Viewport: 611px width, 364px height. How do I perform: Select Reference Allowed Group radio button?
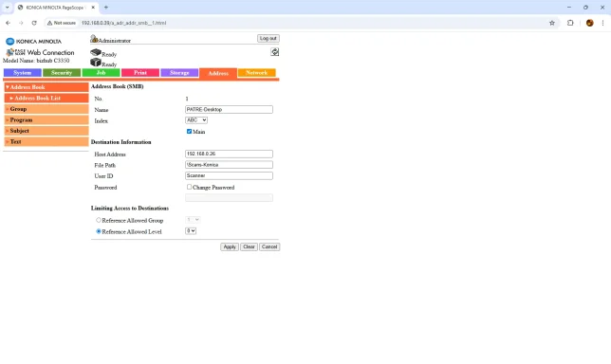click(99, 220)
